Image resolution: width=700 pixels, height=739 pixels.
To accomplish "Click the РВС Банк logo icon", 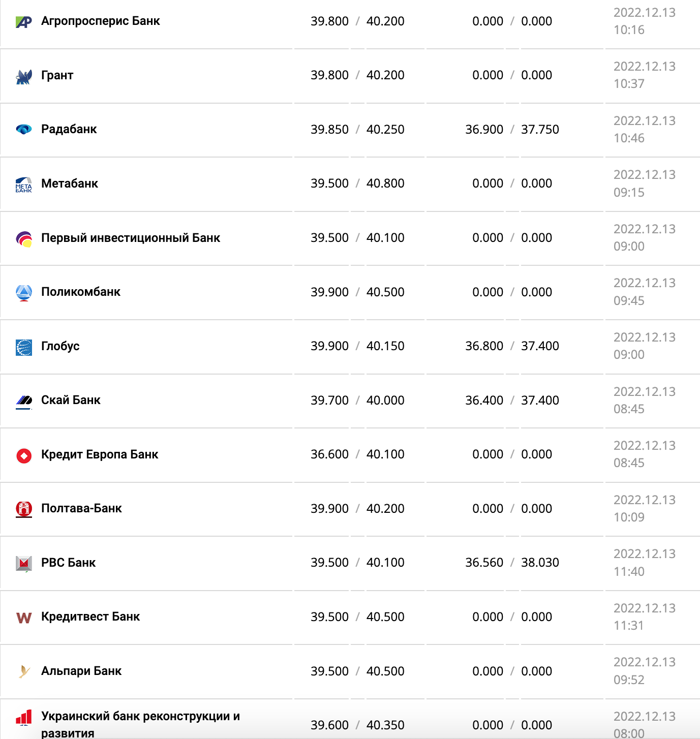I will [24, 563].
